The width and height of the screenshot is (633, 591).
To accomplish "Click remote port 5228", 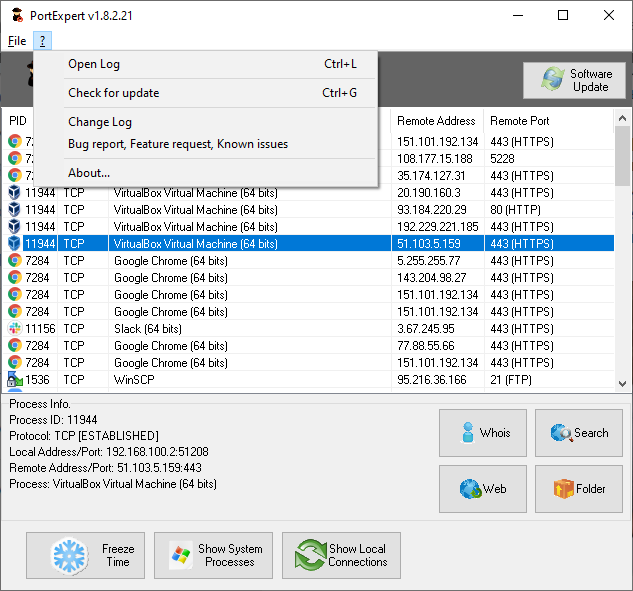I will click(x=502, y=159).
